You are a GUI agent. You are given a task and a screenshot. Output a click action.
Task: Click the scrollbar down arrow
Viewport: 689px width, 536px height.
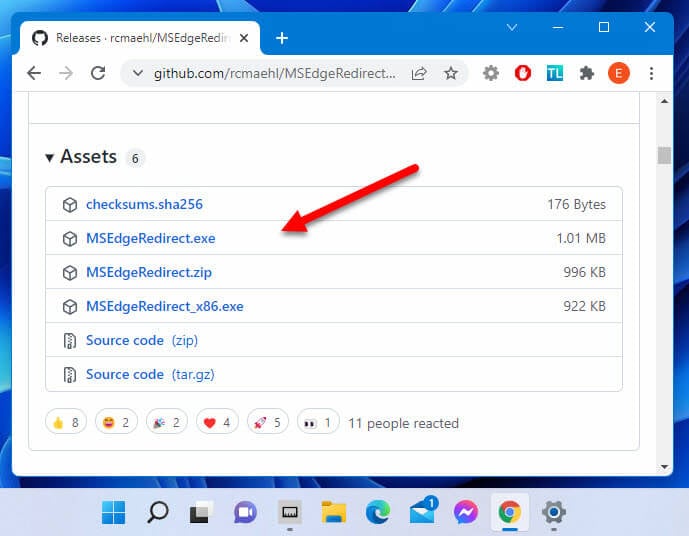(664, 467)
